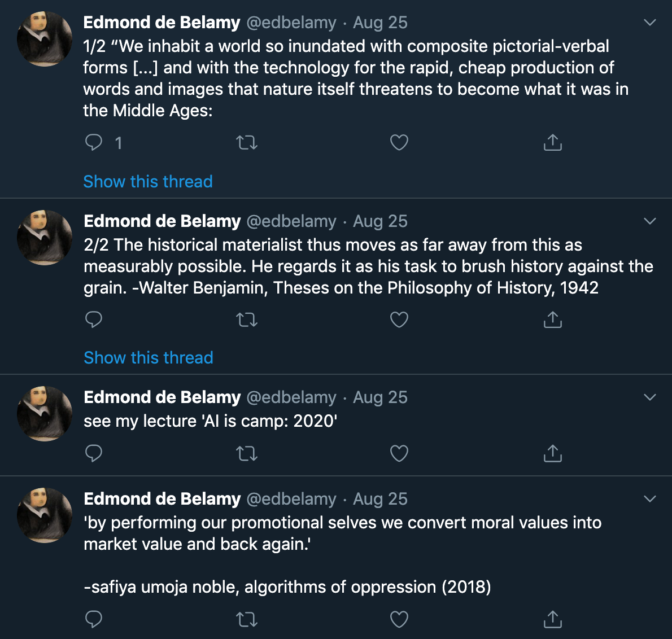Show this thread under the 2/2 tweet

click(x=149, y=358)
